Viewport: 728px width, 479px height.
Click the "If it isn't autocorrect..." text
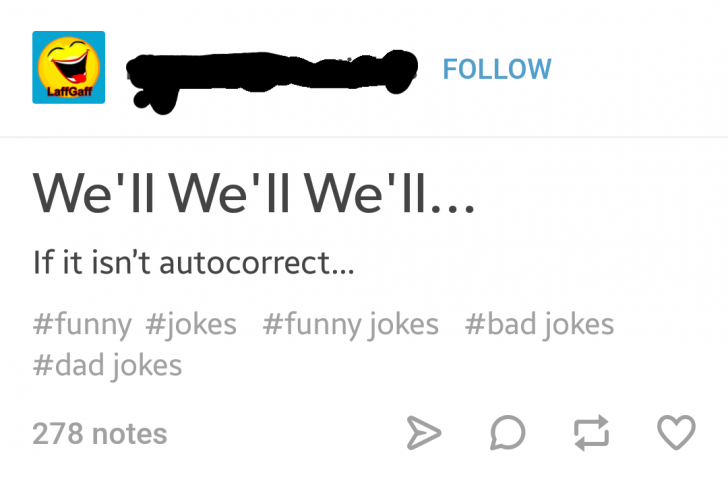(x=194, y=262)
